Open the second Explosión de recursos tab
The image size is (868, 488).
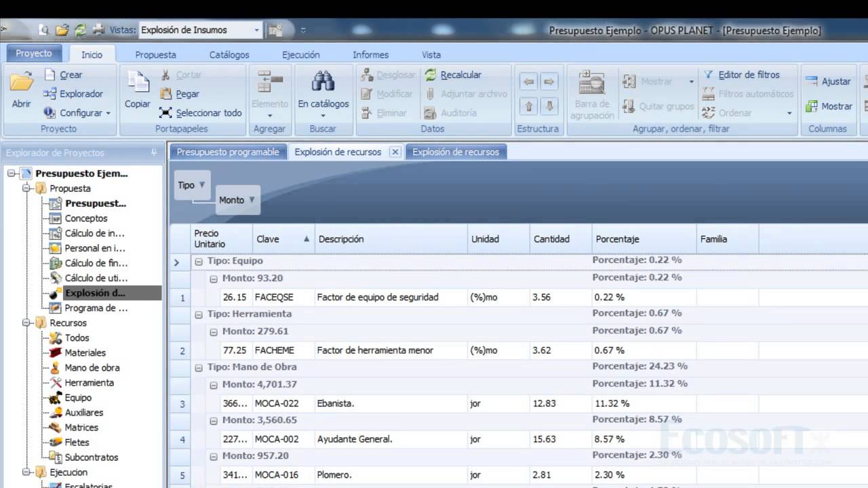point(456,152)
